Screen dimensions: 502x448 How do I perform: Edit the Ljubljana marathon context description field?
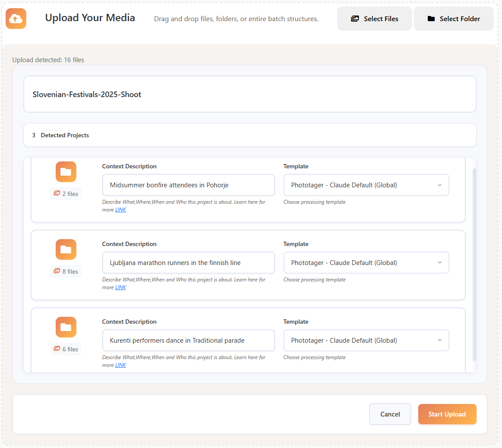[188, 262]
